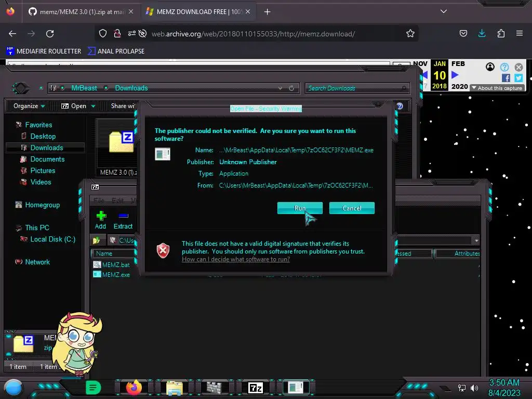Share the capture on Facebook
This screenshot has height=399, width=532.
[506, 78]
